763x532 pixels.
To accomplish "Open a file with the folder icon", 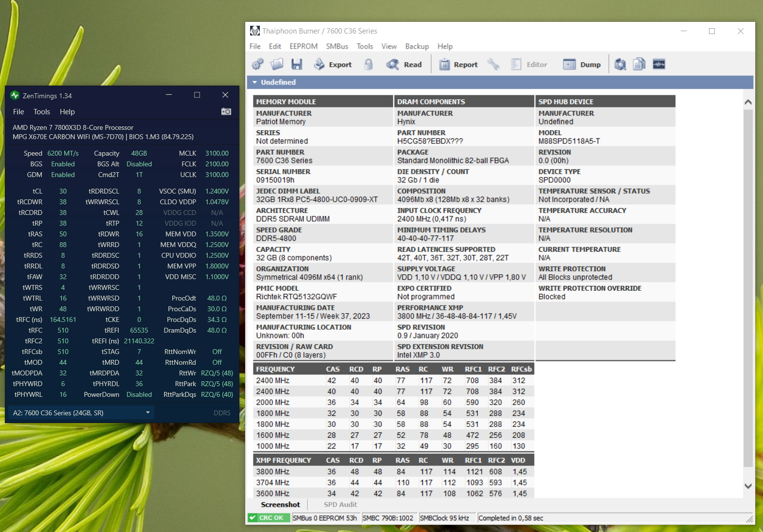I will [x=277, y=64].
